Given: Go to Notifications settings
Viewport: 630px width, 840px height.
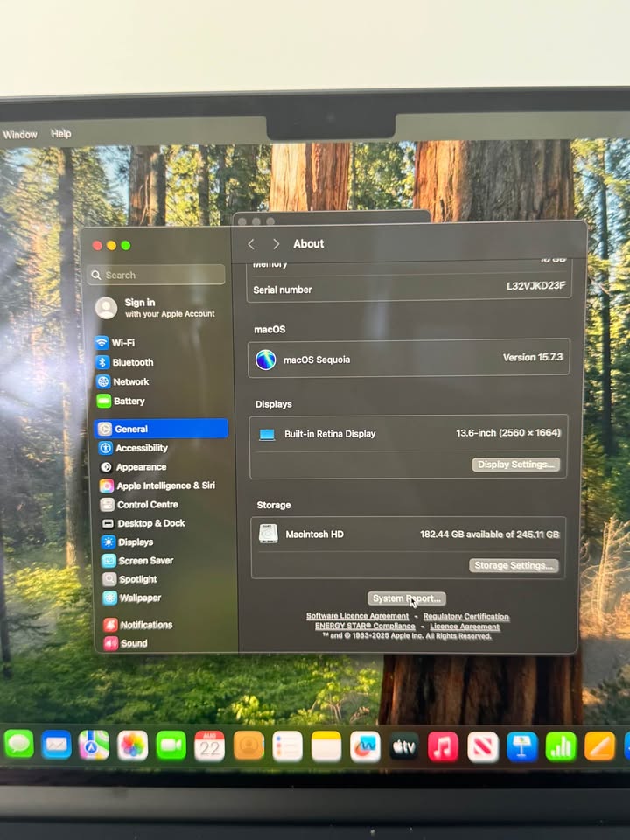Looking at the screenshot, I should (138, 625).
